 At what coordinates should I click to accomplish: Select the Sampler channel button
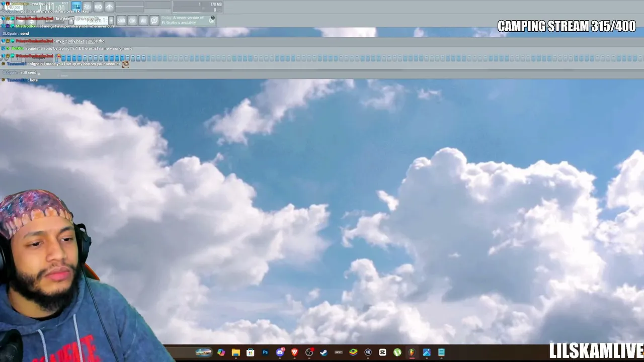(38, 58)
